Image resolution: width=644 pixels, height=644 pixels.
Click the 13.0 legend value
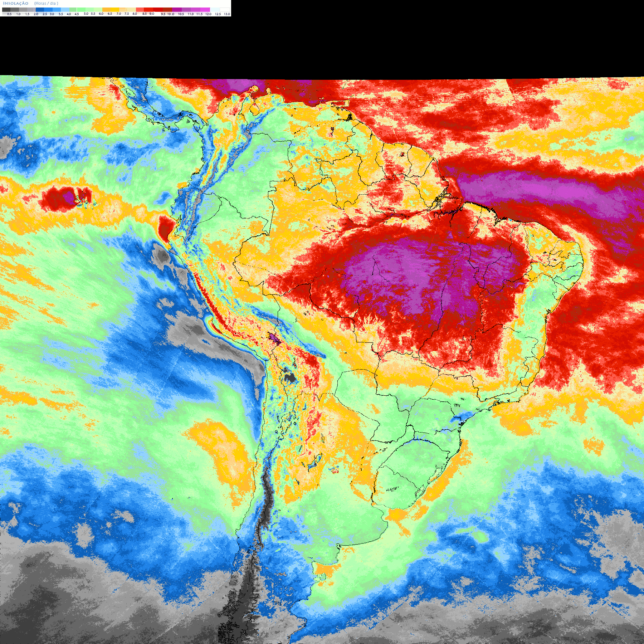click(227, 14)
